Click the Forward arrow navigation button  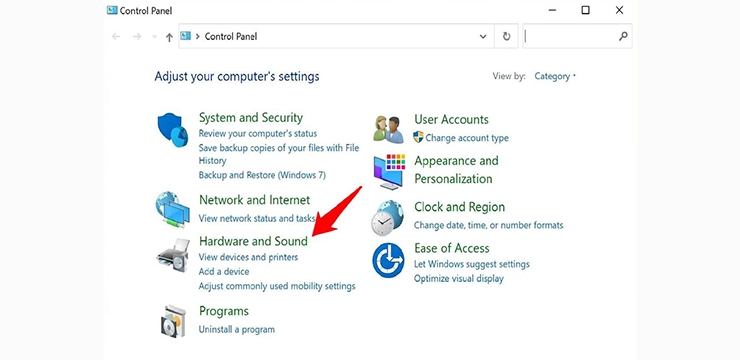tap(137, 37)
